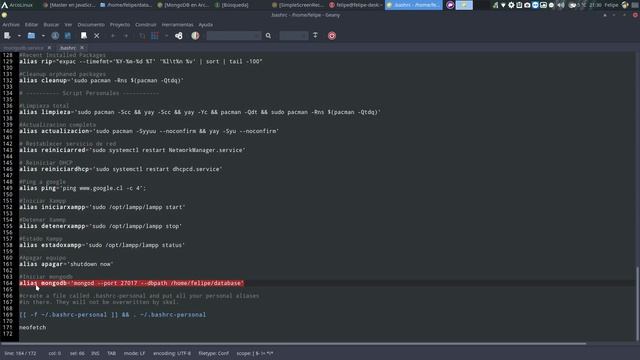This screenshot has height=360, width=640.
Task: Click the mode: LF status bar entry
Action: click(134, 353)
